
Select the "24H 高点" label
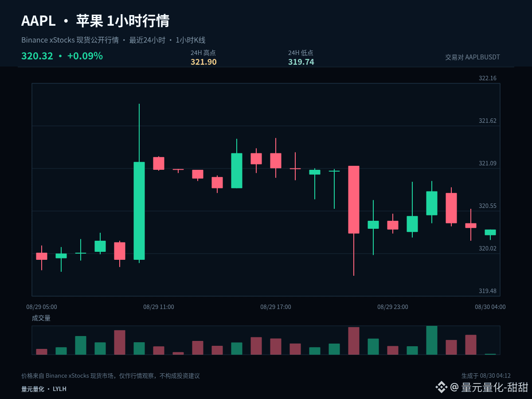(x=203, y=53)
